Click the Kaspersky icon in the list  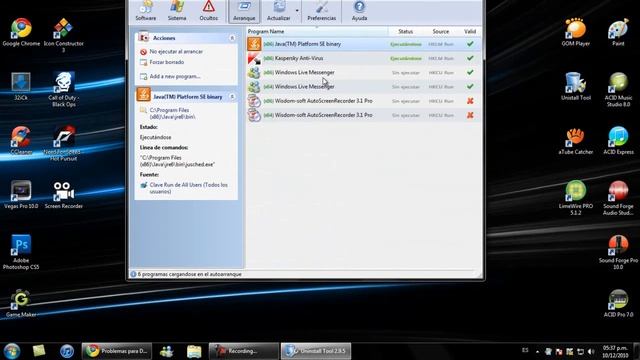tap(254, 58)
